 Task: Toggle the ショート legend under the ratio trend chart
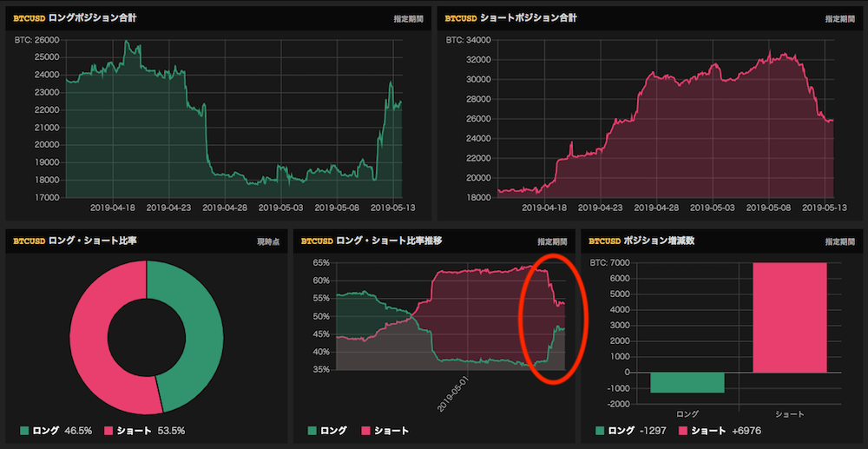click(385, 430)
